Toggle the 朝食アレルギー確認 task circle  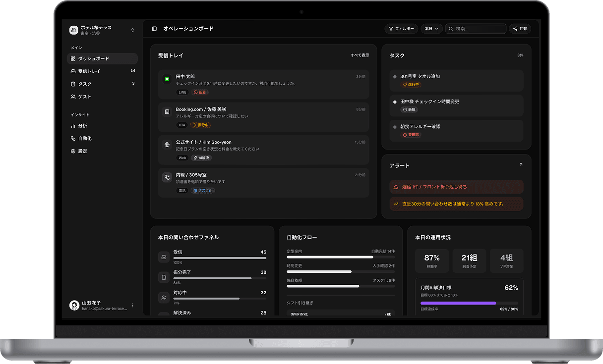394,126
